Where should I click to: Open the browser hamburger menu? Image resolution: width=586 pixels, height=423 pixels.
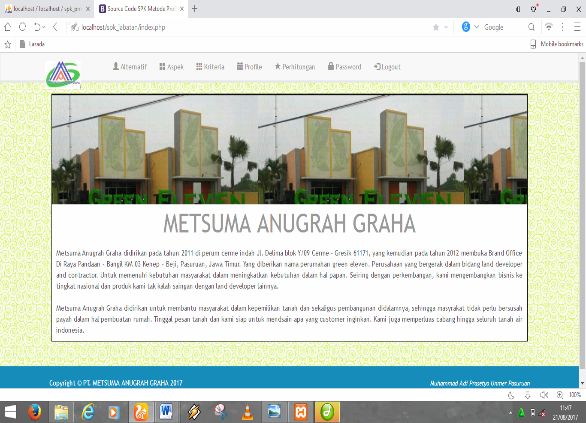click(577, 27)
